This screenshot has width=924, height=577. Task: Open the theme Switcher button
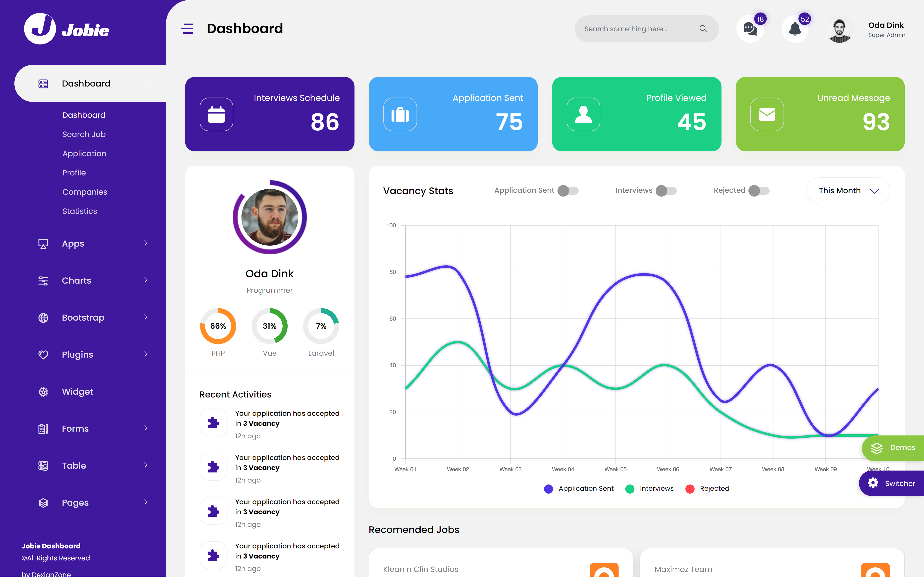pyautogui.click(x=892, y=484)
